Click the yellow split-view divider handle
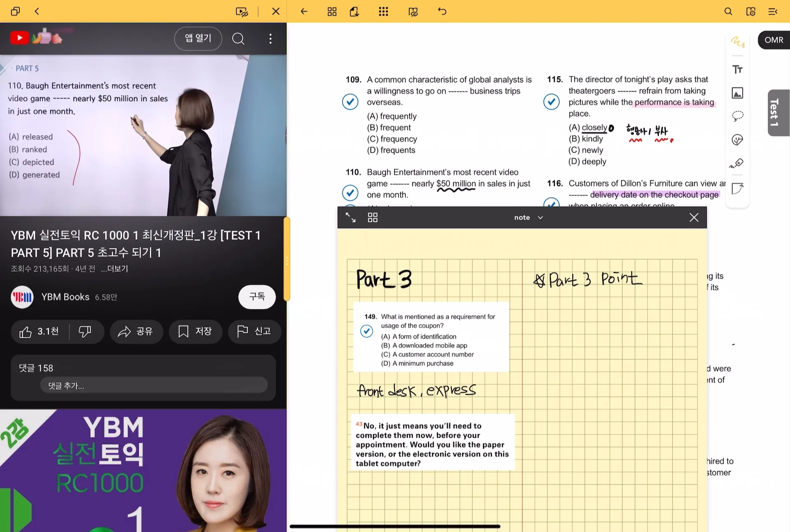The height and width of the screenshot is (532, 790). [287, 259]
